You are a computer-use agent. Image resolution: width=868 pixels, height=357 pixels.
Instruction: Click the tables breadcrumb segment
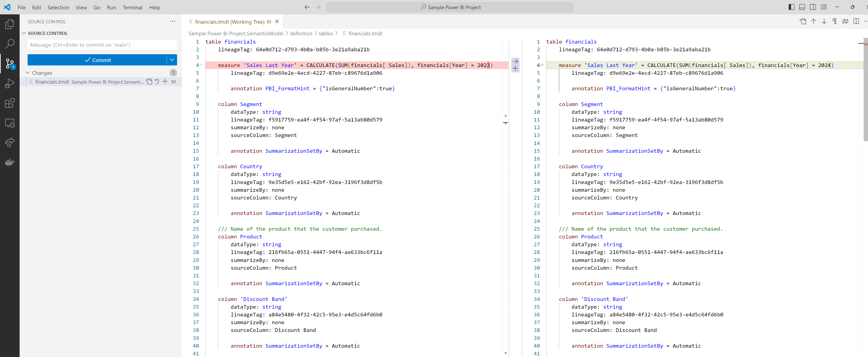(325, 33)
